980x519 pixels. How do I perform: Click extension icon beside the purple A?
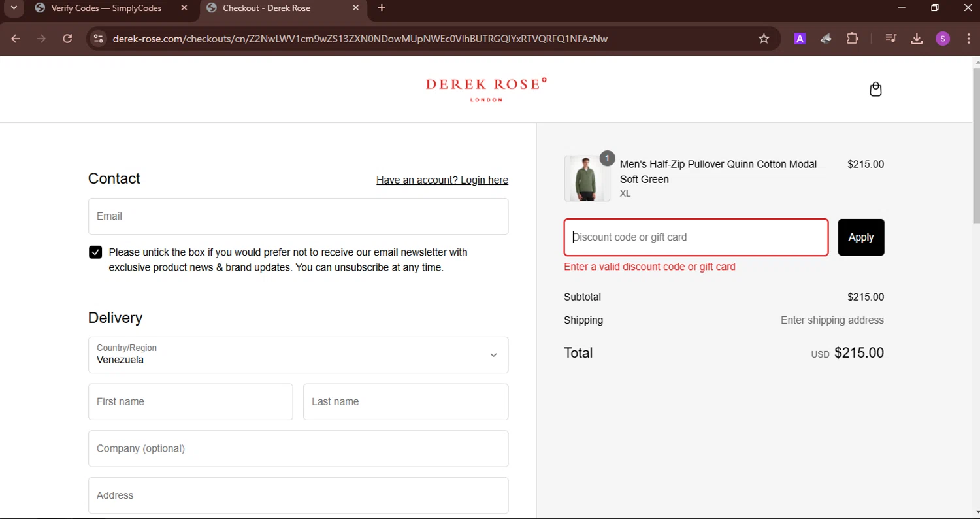point(826,39)
